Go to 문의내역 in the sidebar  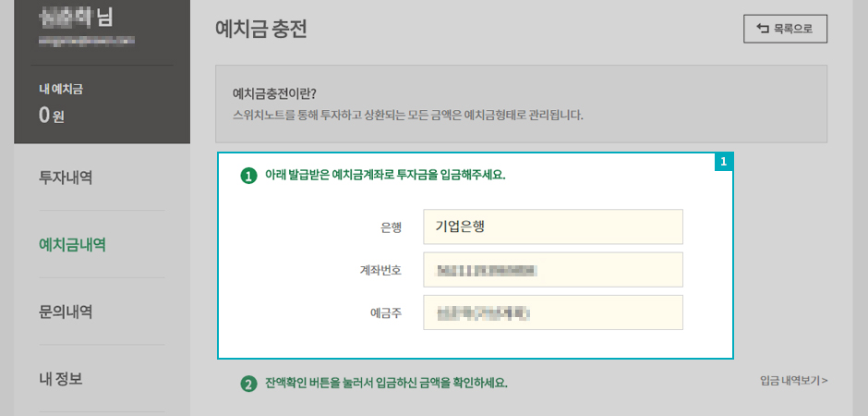click(66, 312)
